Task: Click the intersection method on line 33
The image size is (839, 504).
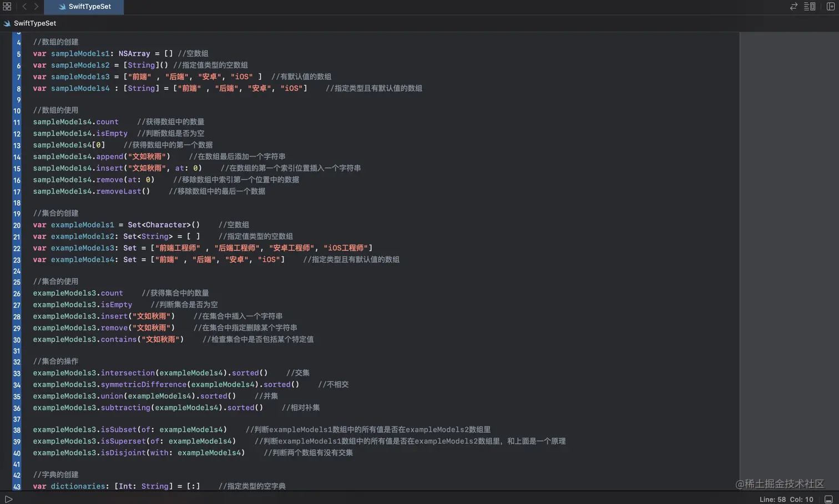Action: click(x=128, y=373)
